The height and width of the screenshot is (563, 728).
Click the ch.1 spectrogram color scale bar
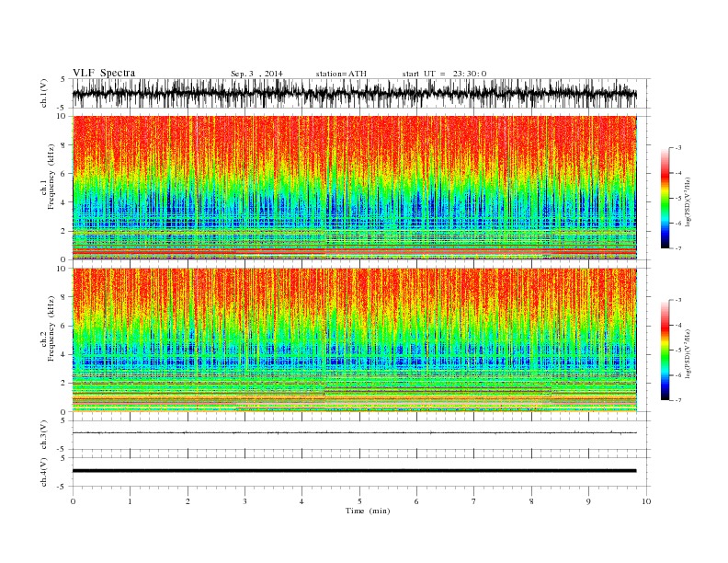(665, 198)
